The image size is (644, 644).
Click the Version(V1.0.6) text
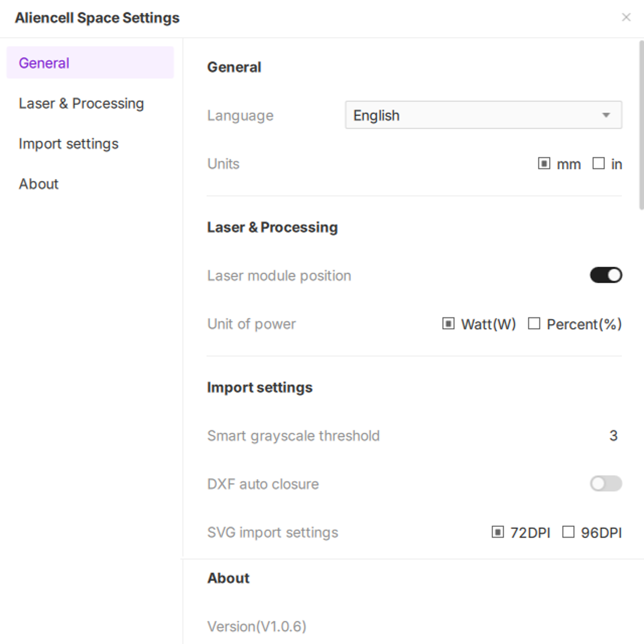(257, 626)
